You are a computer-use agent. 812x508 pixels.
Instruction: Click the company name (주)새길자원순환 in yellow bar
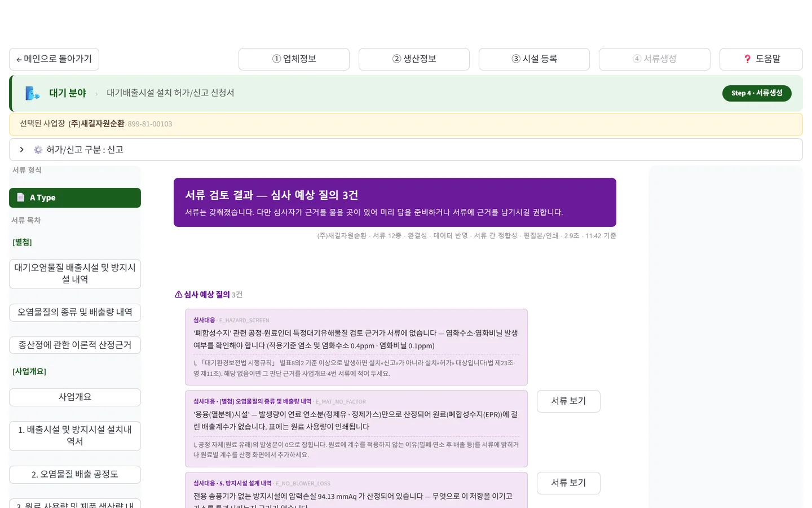point(96,124)
